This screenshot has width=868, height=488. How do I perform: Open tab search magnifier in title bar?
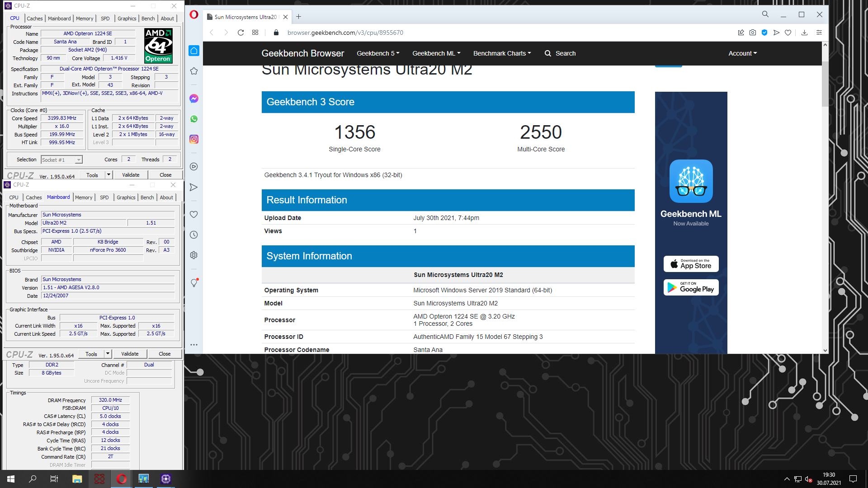[765, 14]
